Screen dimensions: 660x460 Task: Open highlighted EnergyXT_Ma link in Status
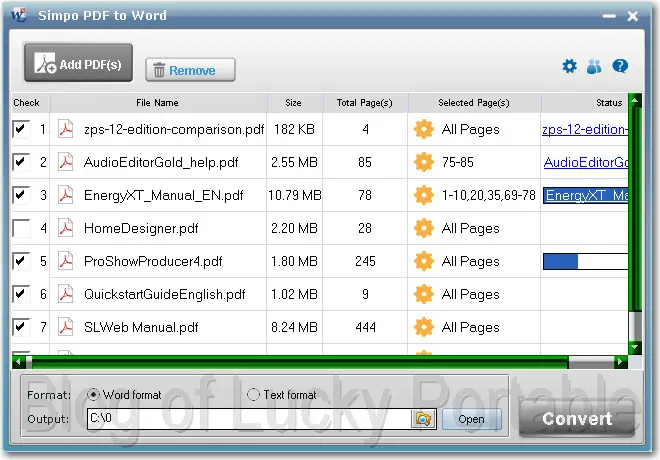[585, 195]
